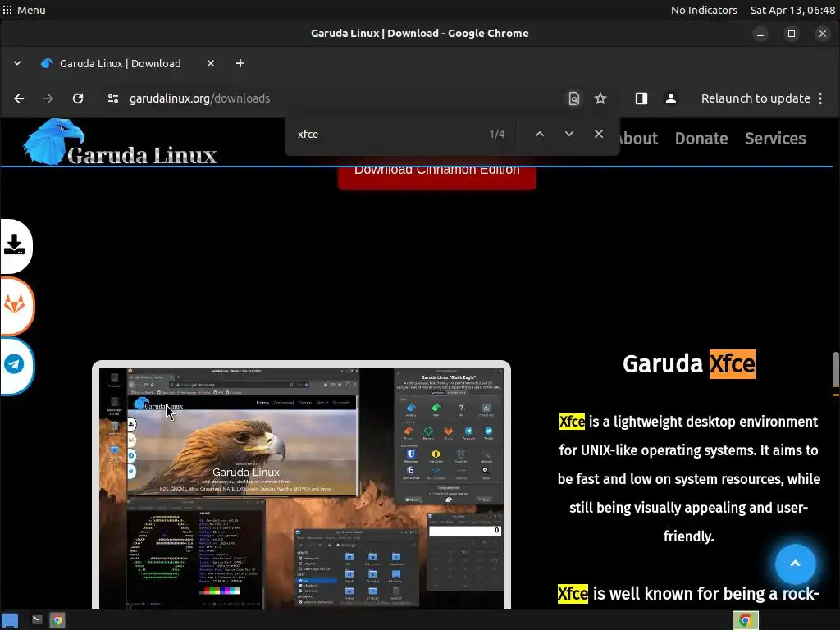Image resolution: width=840 pixels, height=630 pixels.
Task: Close the Garuda Linux | Download tab
Action: pos(211,63)
